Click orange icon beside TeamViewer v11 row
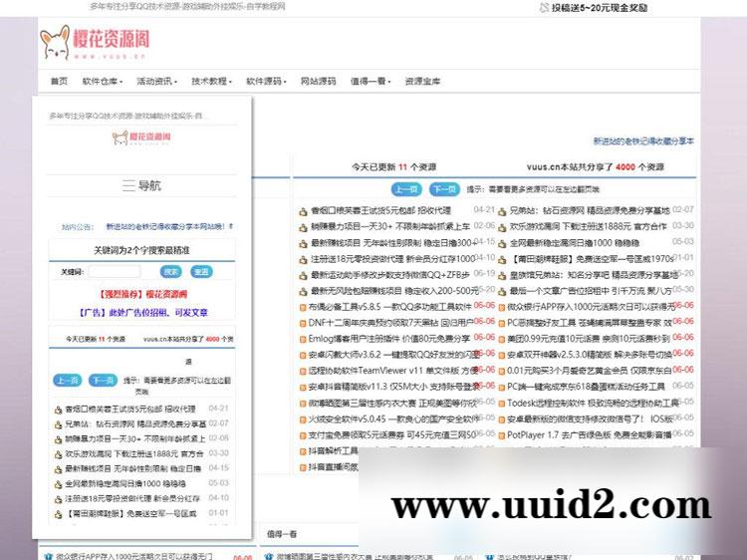This screenshot has width=747, height=560. [303, 372]
